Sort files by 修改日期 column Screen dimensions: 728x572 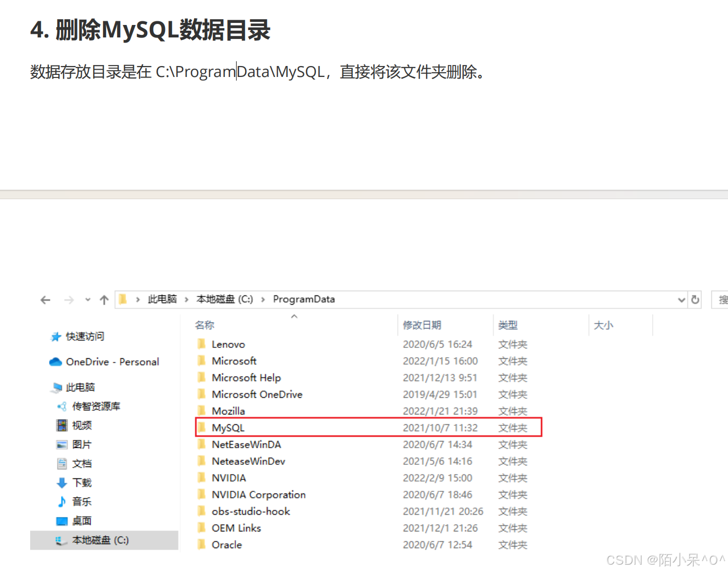coord(422,325)
